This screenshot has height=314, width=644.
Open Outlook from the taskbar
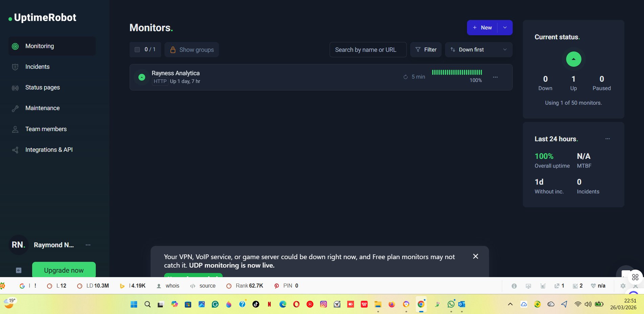[462, 304]
